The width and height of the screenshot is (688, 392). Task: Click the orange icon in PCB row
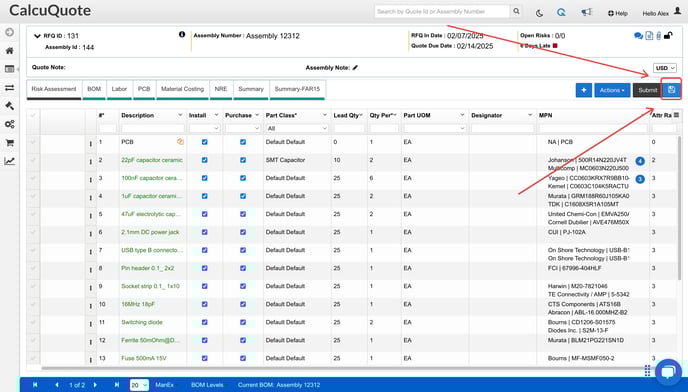(180, 142)
